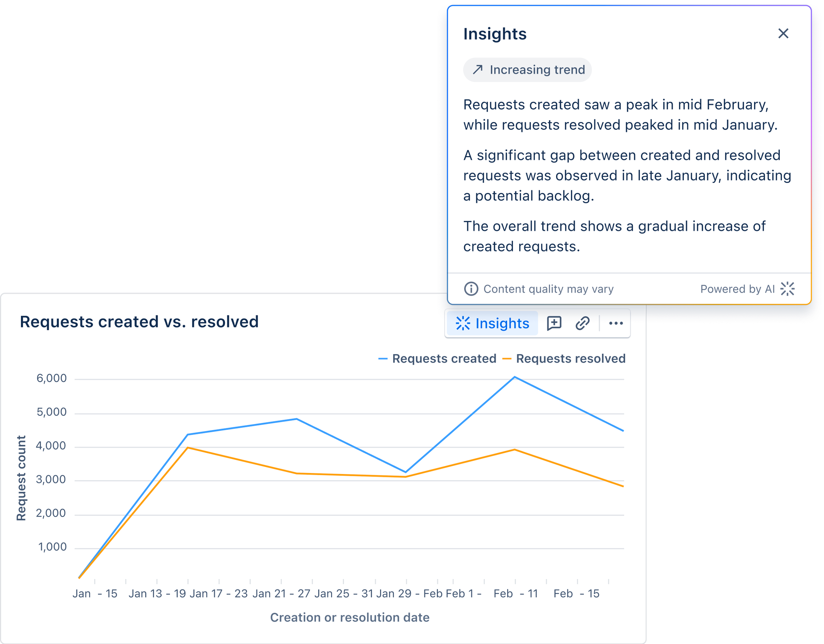
Task: Select the Requests created vs. resolved title
Action: pos(139,322)
